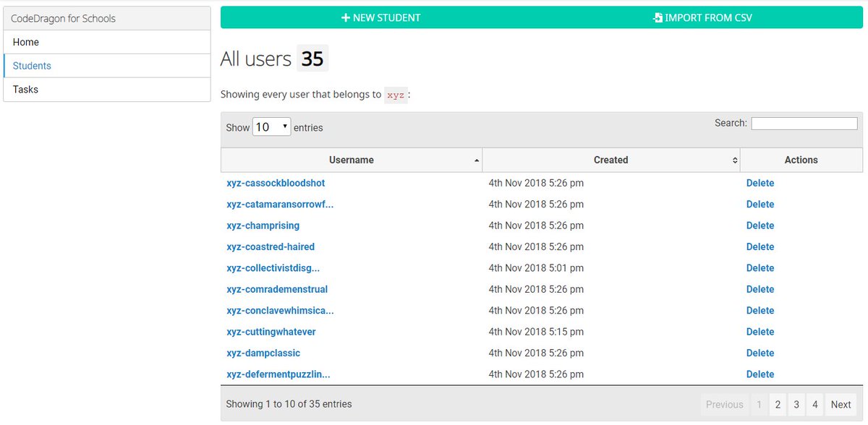
Task: Click the CodeDragon for Schools header
Action: pos(107,19)
